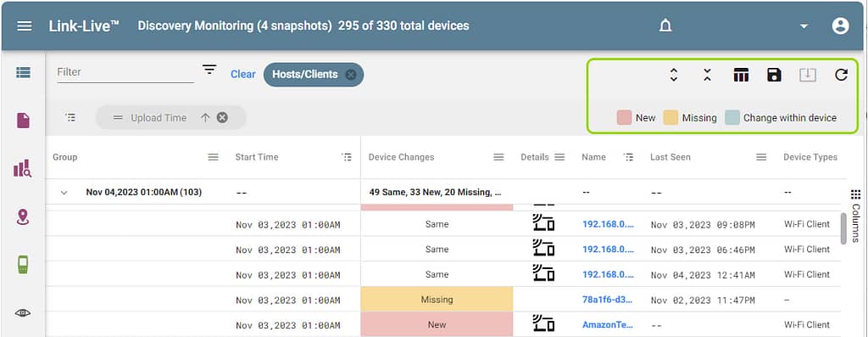Image resolution: width=868 pixels, height=337 pixels.
Task: Collapse all rows with the collapse icon
Action: coord(707,75)
